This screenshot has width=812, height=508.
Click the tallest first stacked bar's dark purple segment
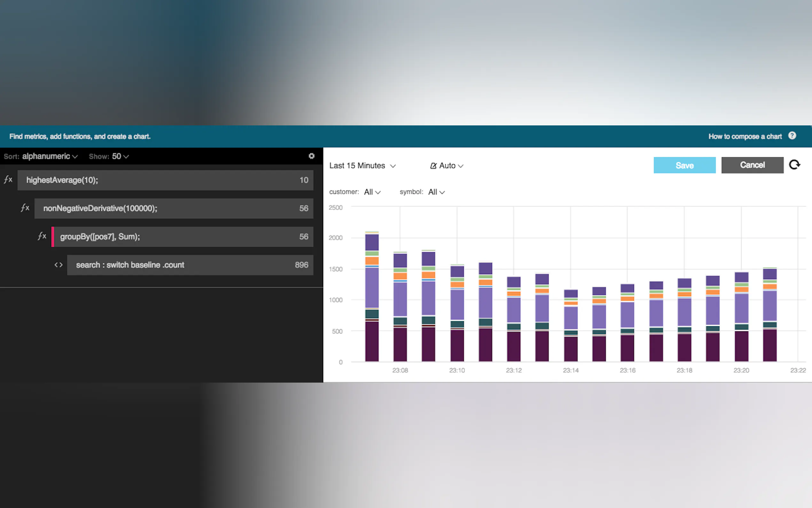coord(371,341)
